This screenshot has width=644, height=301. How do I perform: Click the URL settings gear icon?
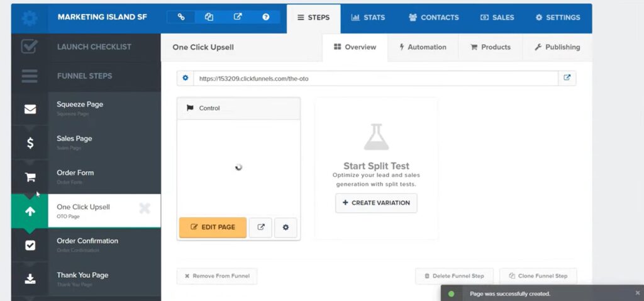(x=186, y=78)
